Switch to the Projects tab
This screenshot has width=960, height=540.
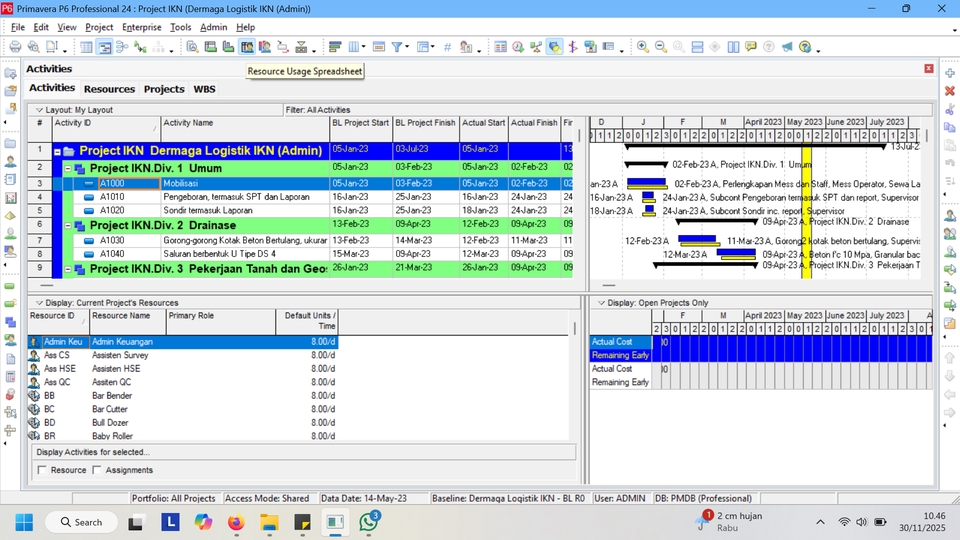coord(163,89)
